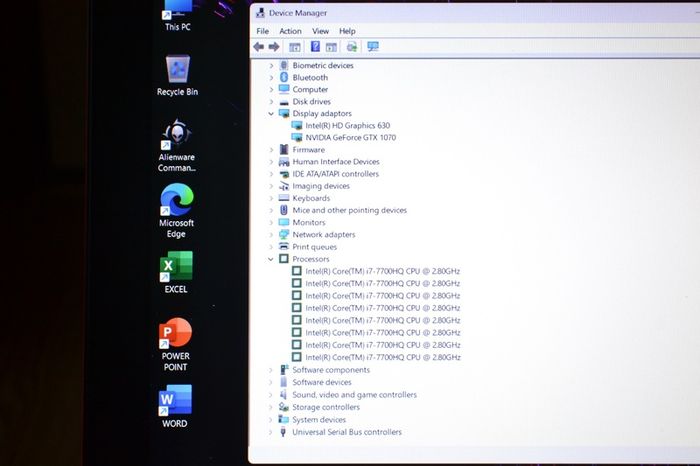Click the Bluetooth category icon
The height and width of the screenshot is (466, 700).
pos(284,77)
